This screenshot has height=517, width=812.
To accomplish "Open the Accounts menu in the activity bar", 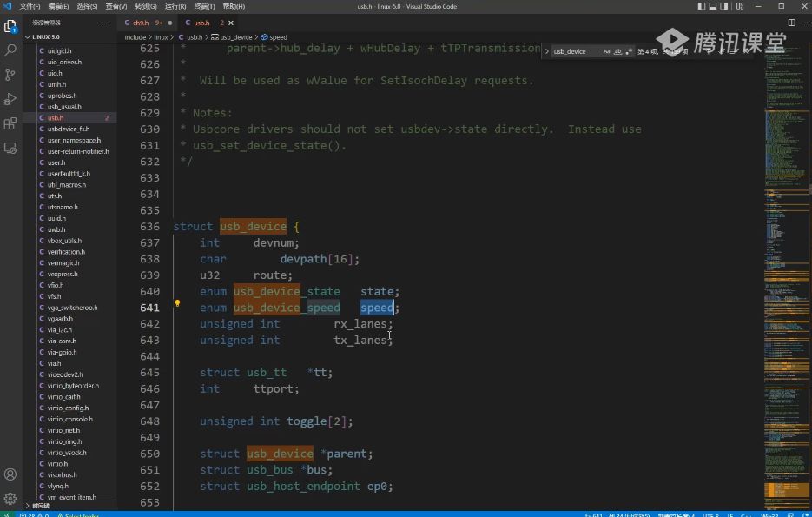I will click(10, 474).
